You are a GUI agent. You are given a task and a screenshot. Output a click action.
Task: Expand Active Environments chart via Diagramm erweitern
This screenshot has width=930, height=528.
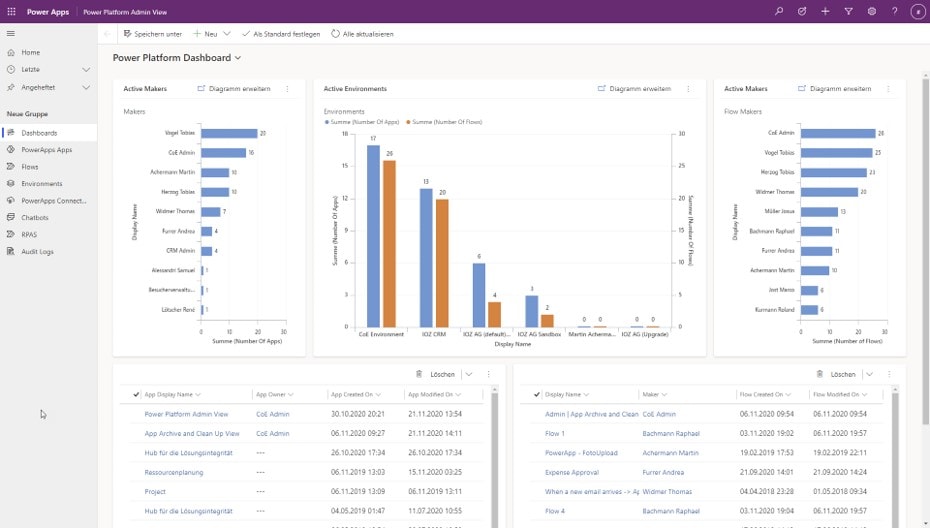point(635,88)
